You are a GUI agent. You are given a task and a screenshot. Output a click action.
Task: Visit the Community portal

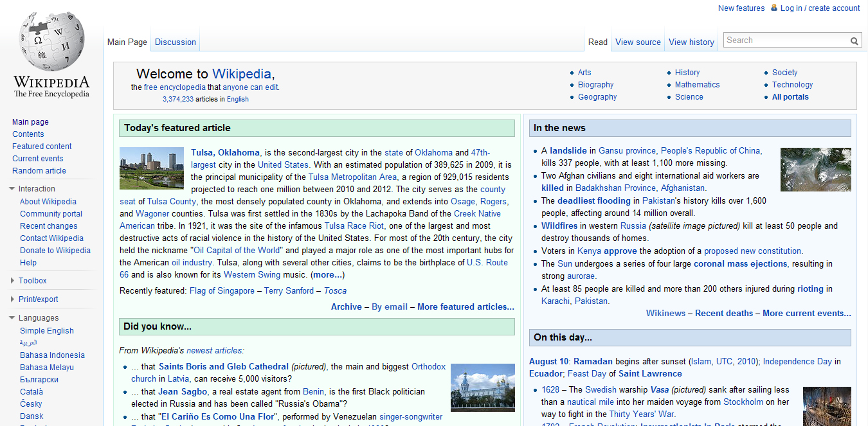tap(51, 214)
